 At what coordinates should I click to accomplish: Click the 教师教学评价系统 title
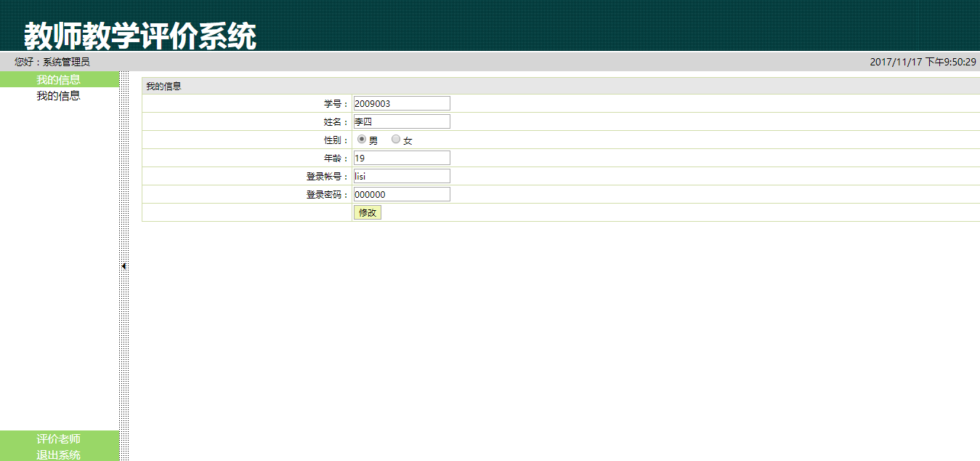[x=140, y=36]
